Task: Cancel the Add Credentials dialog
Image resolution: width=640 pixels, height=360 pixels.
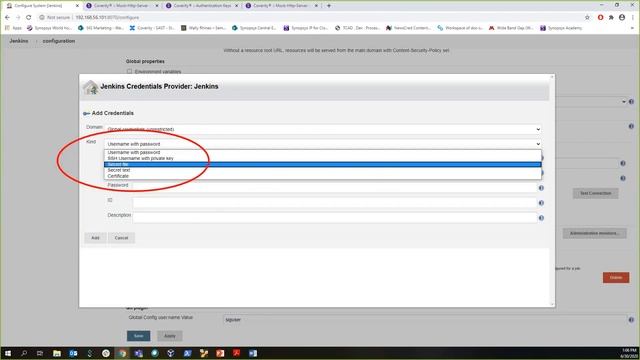Action: tap(121, 238)
